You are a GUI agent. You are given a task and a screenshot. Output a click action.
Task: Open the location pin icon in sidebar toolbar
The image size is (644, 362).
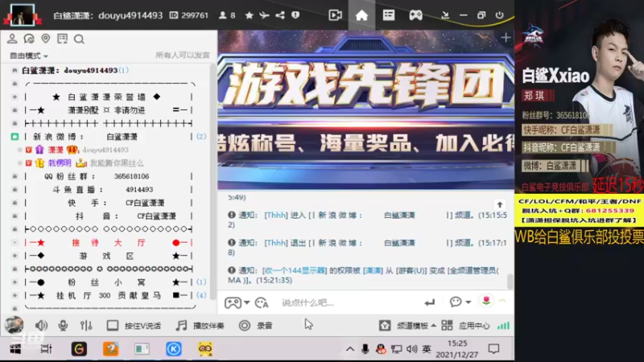point(46,39)
